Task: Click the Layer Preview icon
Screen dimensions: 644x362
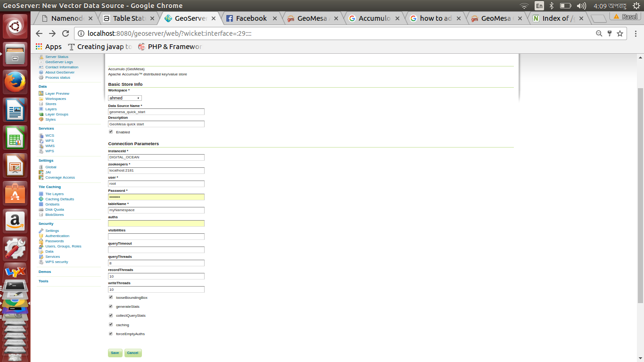Action: tap(41, 94)
